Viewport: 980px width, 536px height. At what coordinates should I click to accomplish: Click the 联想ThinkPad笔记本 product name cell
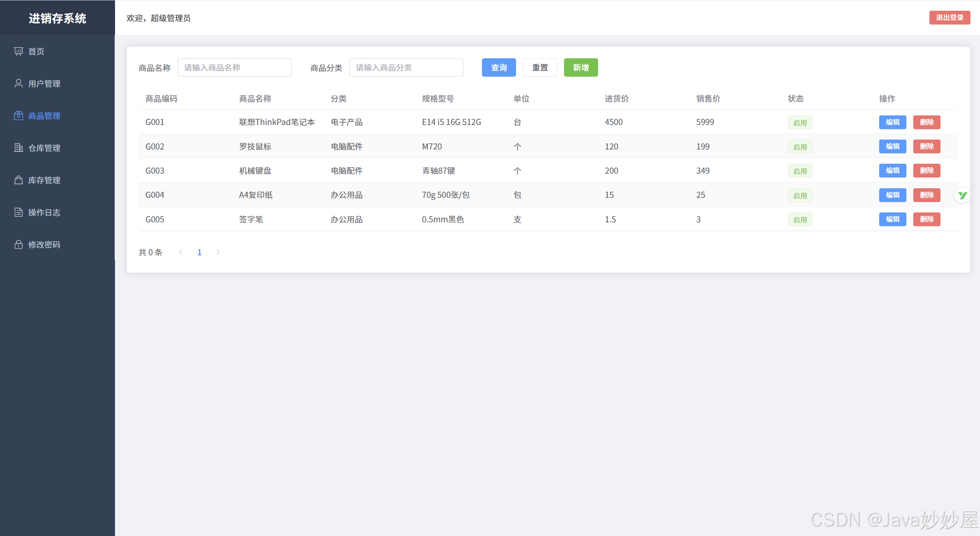[277, 122]
